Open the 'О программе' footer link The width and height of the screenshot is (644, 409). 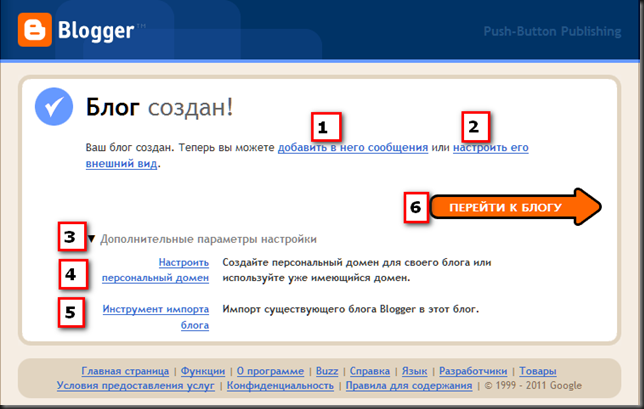(x=270, y=371)
